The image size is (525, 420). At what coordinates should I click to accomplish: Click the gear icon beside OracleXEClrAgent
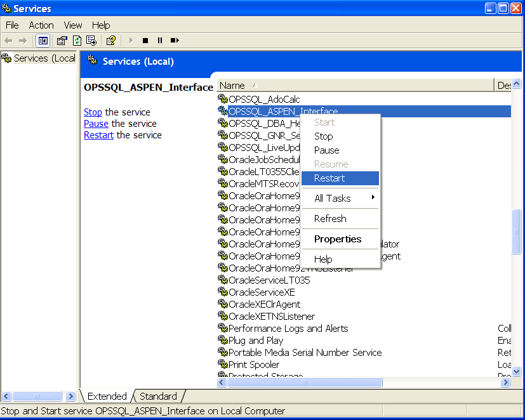(223, 303)
